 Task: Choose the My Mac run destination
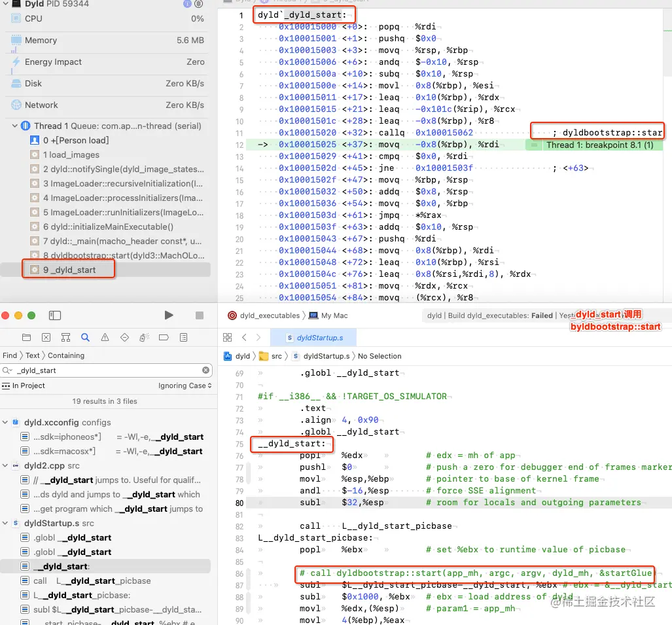click(329, 315)
